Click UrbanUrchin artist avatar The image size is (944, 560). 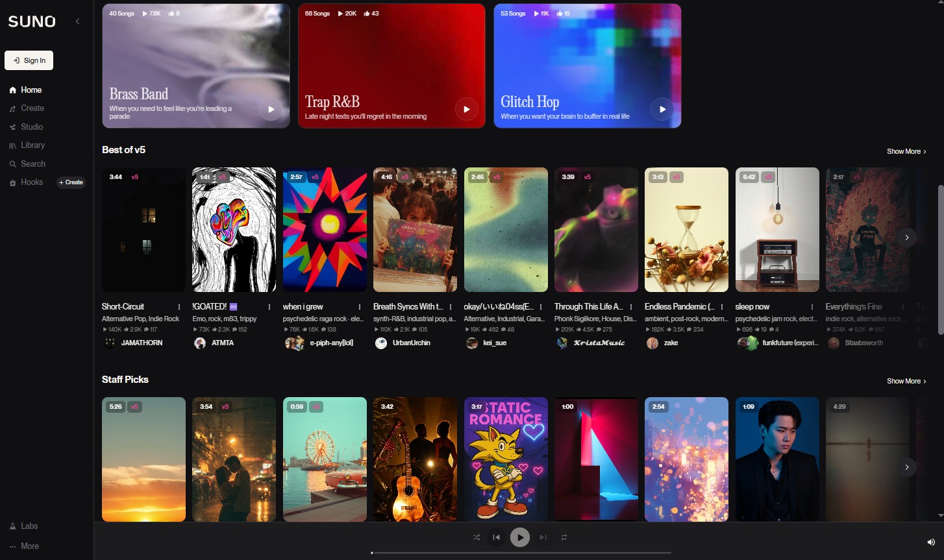(381, 343)
